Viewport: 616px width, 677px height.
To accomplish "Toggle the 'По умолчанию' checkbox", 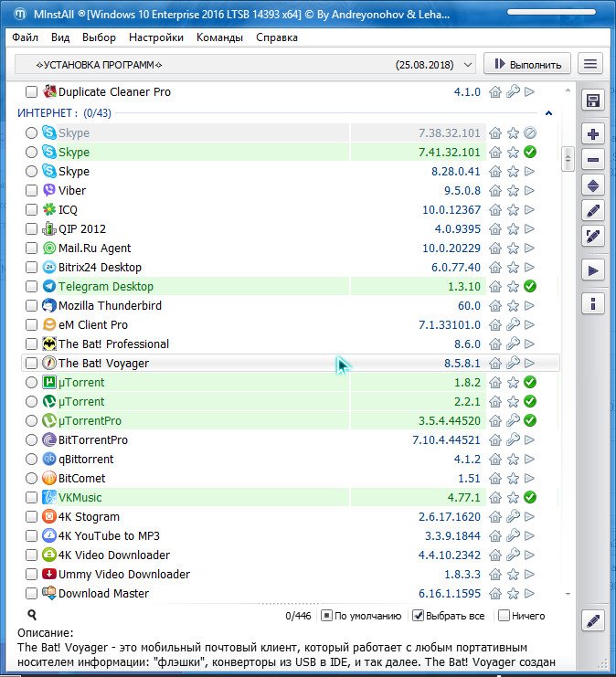I will pyautogui.click(x=326, y=616).
